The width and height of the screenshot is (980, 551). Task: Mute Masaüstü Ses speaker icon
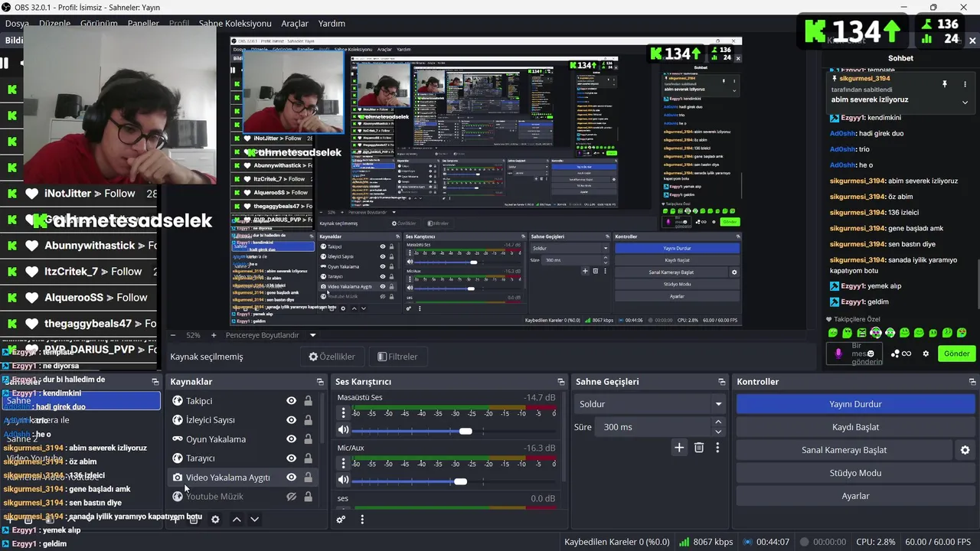pos(343,431)
